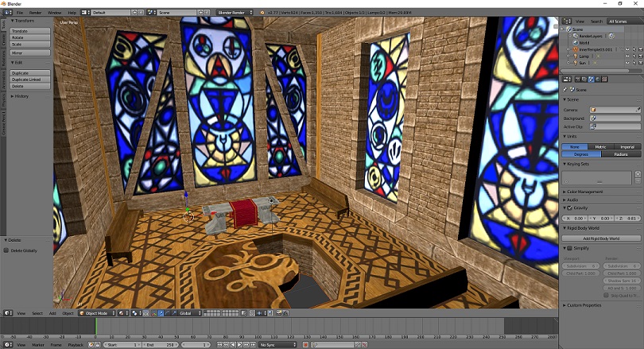This screenshot has width=644, height=349.
Task: Click the Translate button
Action: click(x=30, y=31)
